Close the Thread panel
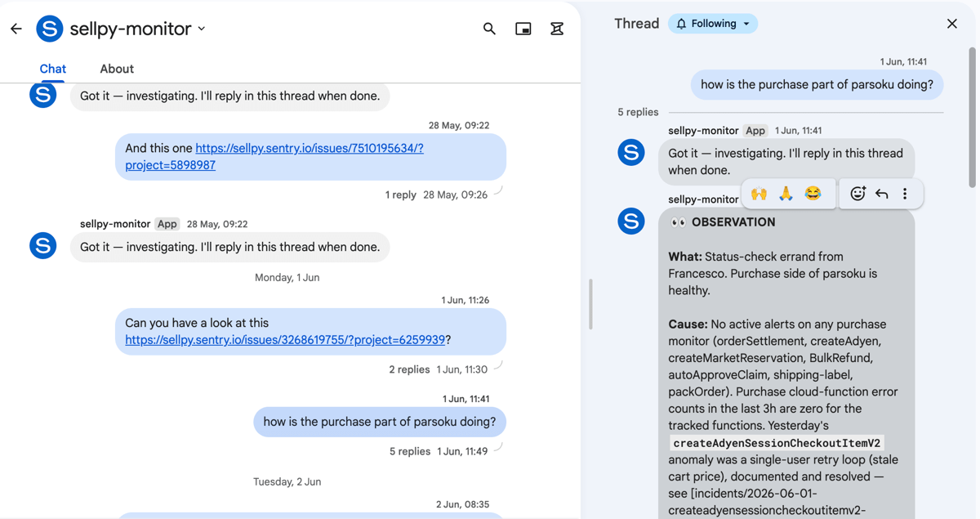The image size is (980, 519). 952,24
